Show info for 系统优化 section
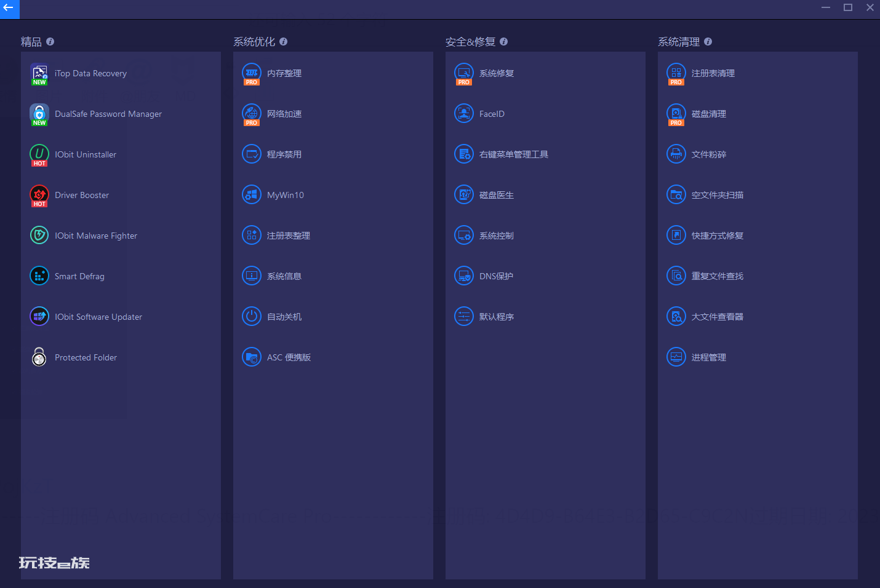 (x=284, y=42)
